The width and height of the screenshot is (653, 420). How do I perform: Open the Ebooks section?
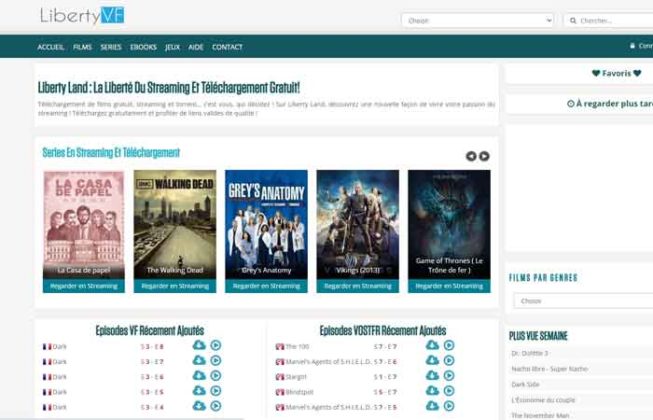143,47
